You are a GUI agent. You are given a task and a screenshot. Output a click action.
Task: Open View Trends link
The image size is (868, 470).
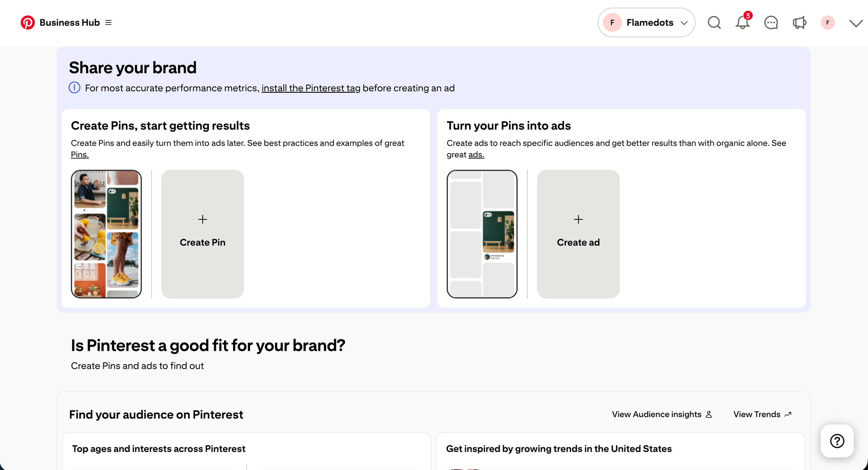[x=762, y=415]
